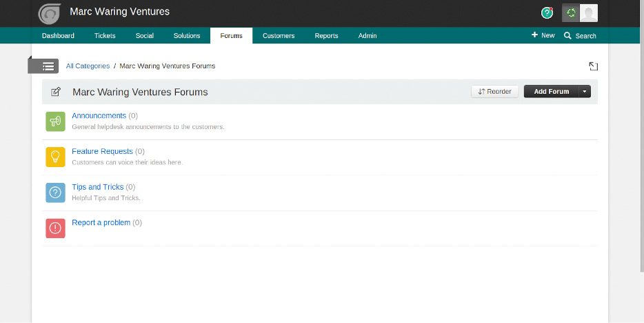
Task: Click the Marc Waring Ventures Forums heading
Action: 140,92
